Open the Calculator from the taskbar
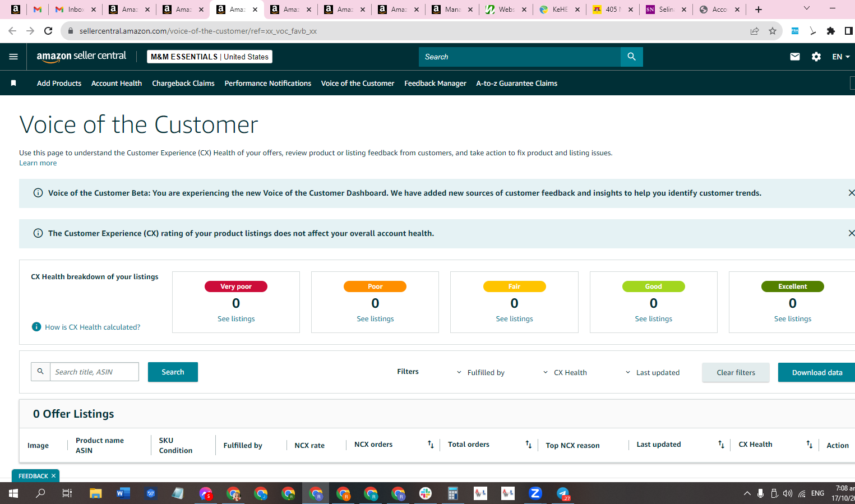The height and width of the screenshot is (504, 855). coord(453,493)
